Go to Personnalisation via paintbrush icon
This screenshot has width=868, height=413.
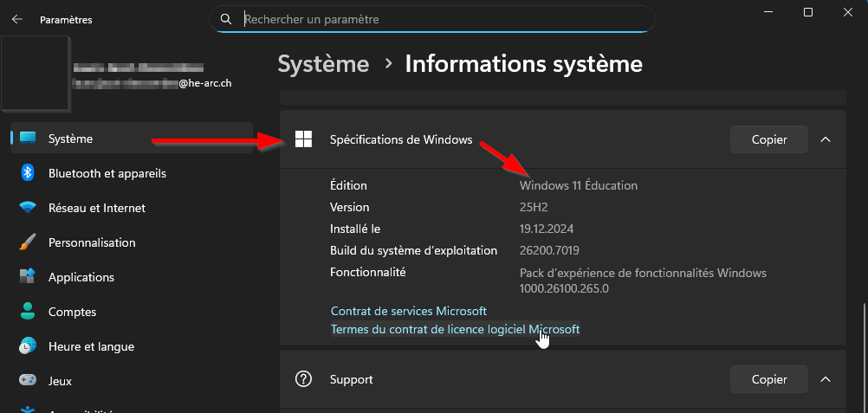[28, 242]
